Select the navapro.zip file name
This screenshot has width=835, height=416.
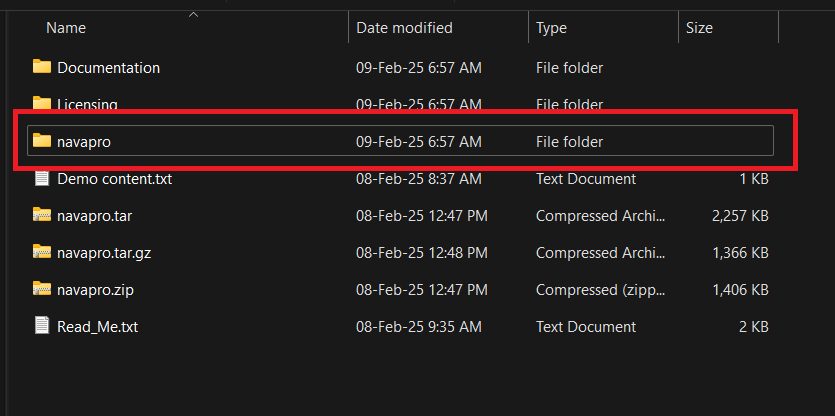click(x=94, y=289)
